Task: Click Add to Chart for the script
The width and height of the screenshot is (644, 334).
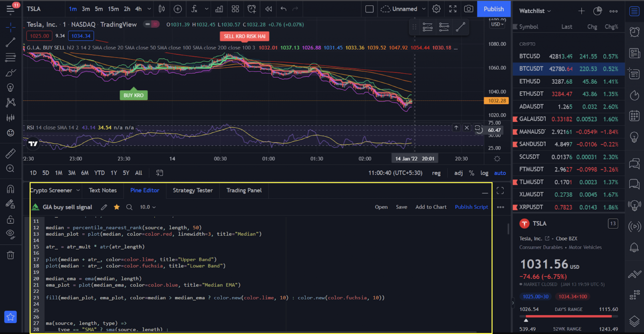Action: pos(431,207)
